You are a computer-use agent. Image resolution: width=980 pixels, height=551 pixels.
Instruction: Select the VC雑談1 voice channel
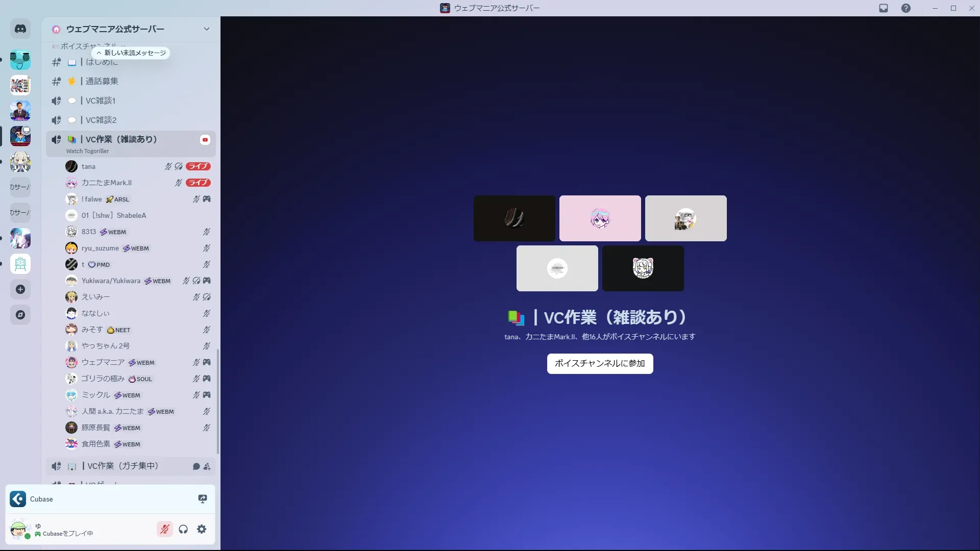(101, 101)
